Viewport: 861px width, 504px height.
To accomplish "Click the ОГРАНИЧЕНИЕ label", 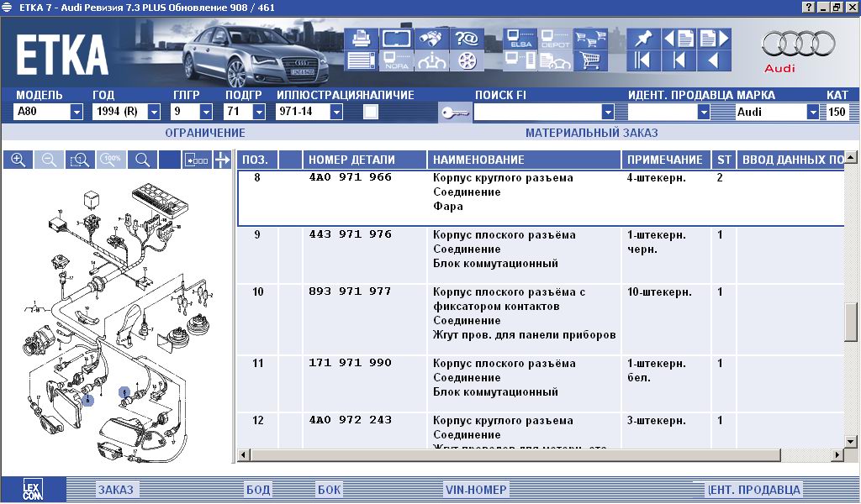I will (x=205, y=133).
